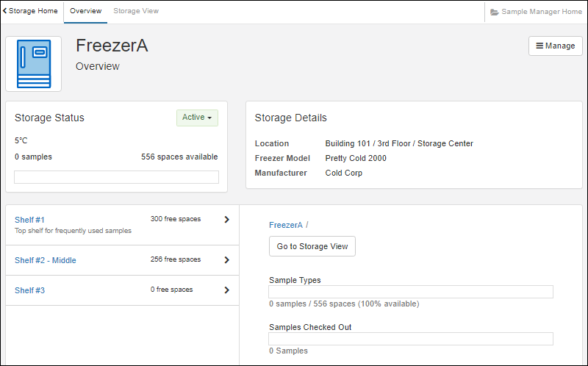Screen dimensions: 588x366
Task: Open the Manage menu
Action: (556, 46)
